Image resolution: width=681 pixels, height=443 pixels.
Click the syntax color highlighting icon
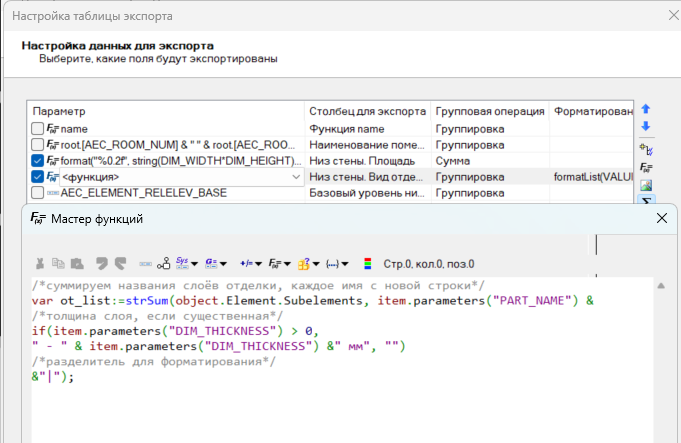click(367, 264)
